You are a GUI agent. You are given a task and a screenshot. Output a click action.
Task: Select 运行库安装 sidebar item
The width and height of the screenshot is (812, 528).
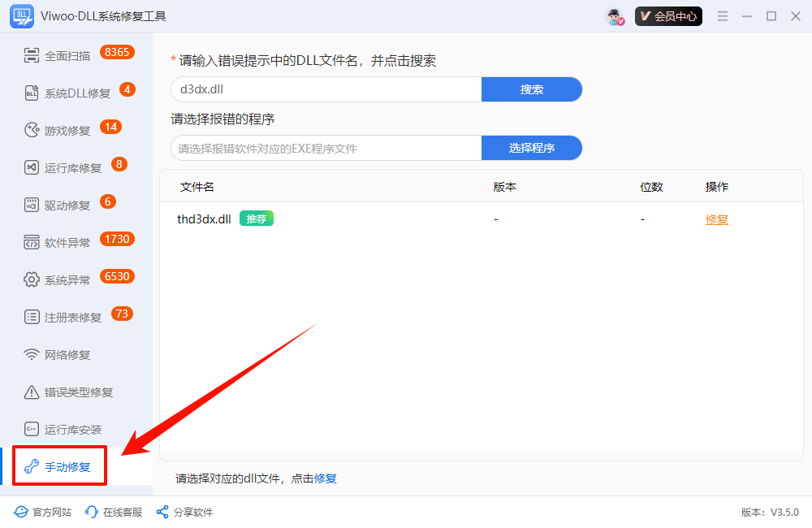(73, 430)
